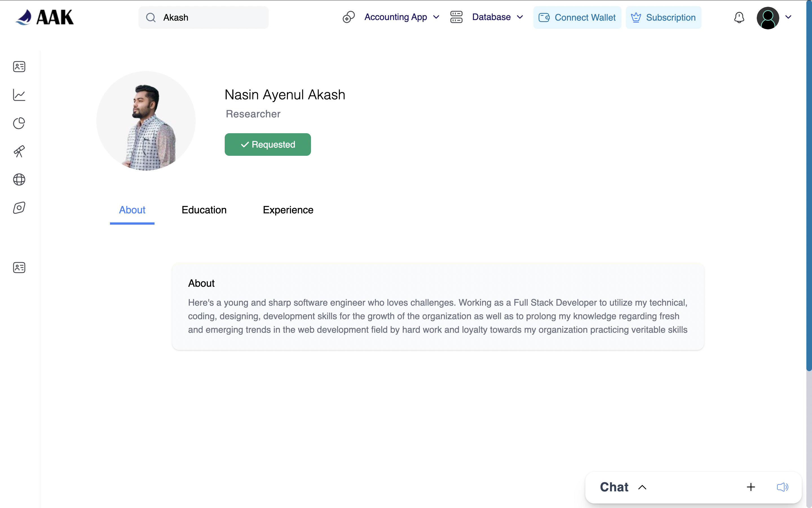This screenshot has height=508, width=812.
Task: Start a new chat with plus icon
Action: (751, 487)
